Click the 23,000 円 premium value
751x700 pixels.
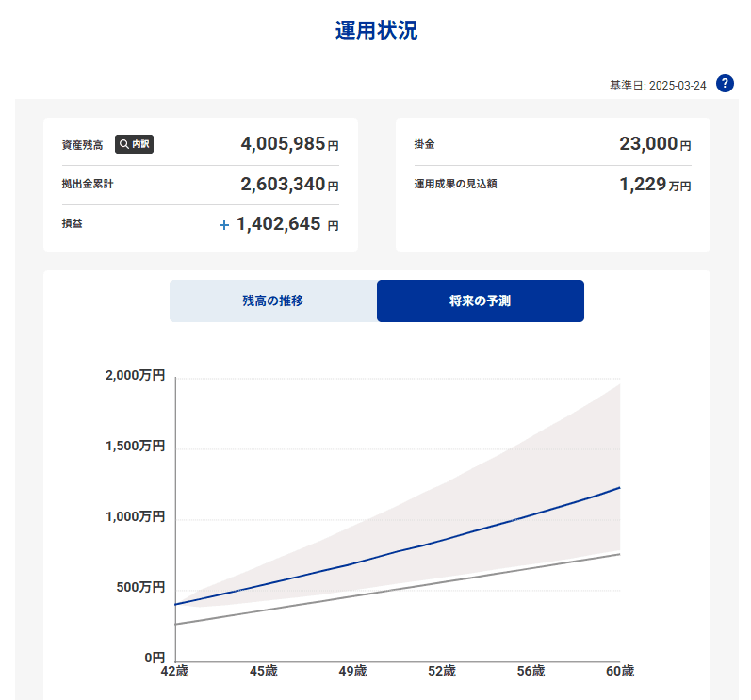tap(655, 143)
